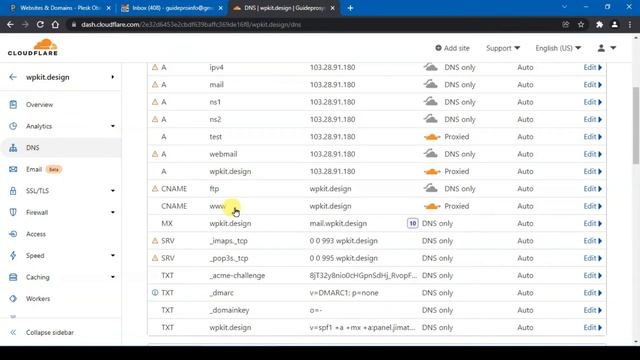Toggle proxy cloud for mail A record

[431, 84]
